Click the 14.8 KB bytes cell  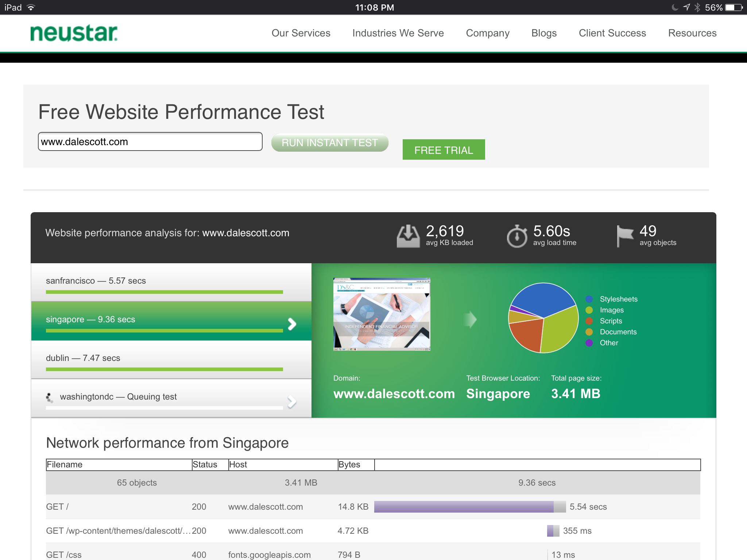coord(353,507)
